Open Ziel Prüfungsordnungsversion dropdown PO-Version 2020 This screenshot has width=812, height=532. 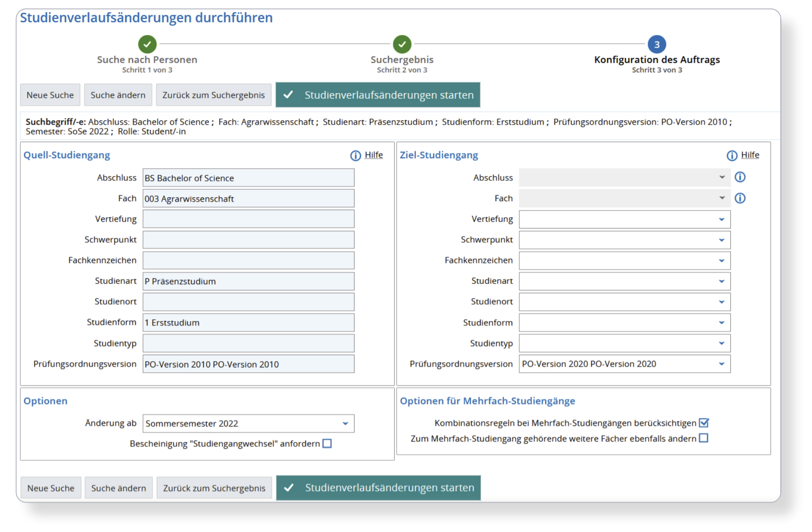pos(625,364)
